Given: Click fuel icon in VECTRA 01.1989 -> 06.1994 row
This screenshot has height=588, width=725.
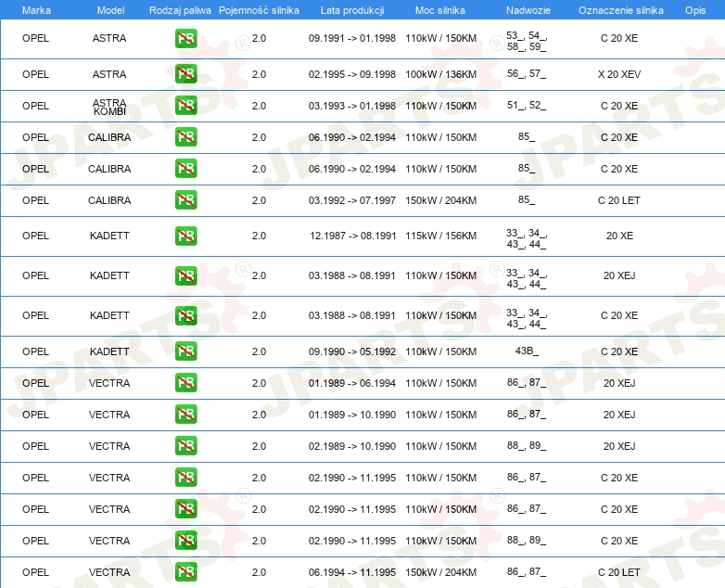Looking at the screenshot, I should (x=185, y=383).
